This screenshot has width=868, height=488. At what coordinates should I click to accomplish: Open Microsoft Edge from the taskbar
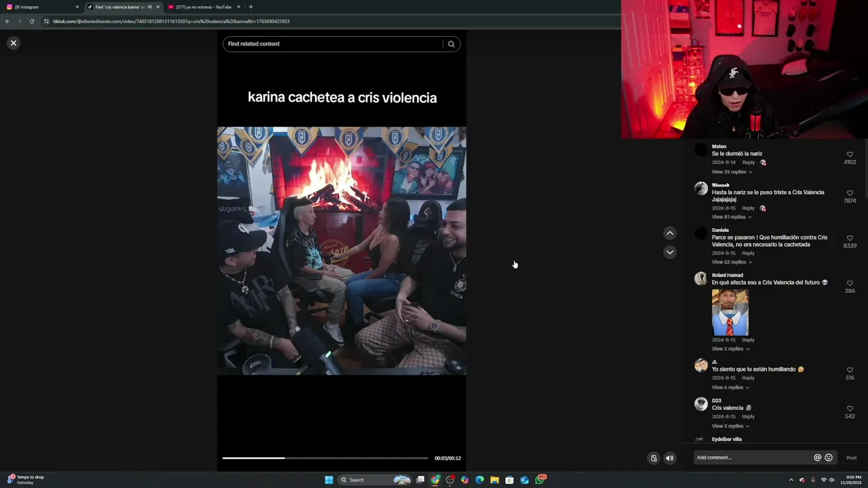point(479,480)
